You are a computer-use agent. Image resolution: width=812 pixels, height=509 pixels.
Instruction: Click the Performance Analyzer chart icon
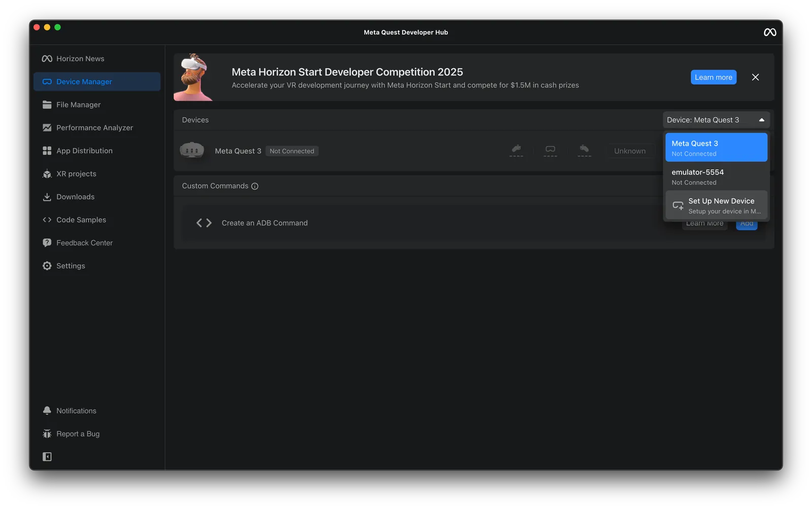pyautogui.click(x=47, y=127)
